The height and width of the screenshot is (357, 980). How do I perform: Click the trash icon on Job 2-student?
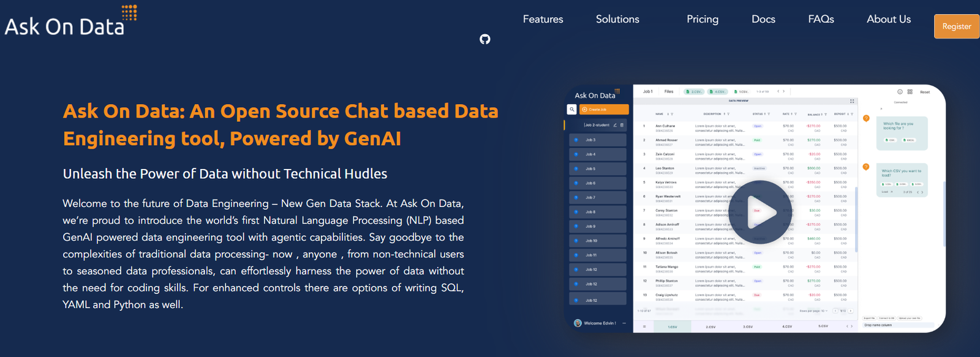coord(622,125)
